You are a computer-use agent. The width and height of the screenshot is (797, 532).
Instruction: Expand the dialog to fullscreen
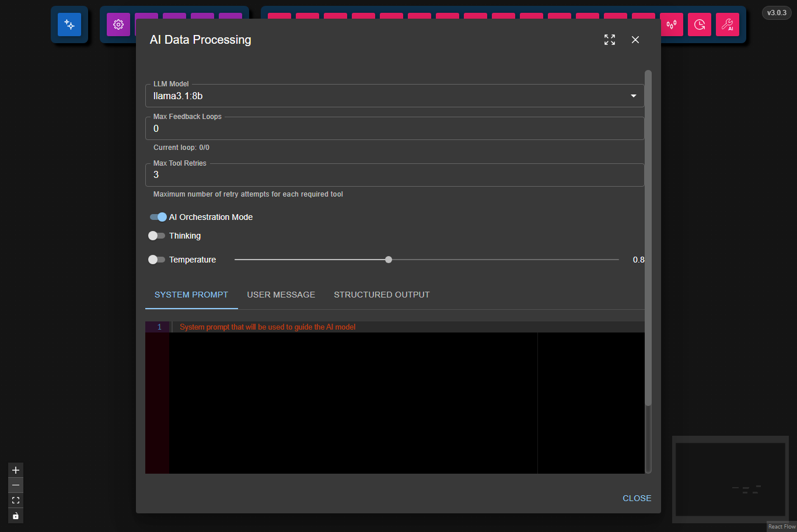pos(610,40)
